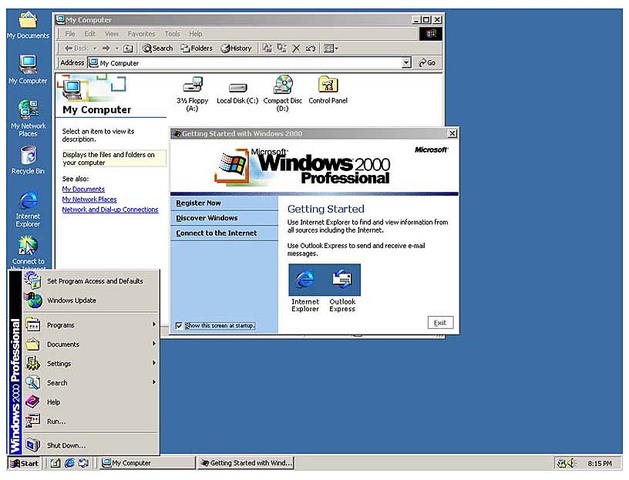Open the History toolbar button
This screenshot has width=629, height=480.
(236, 49)
